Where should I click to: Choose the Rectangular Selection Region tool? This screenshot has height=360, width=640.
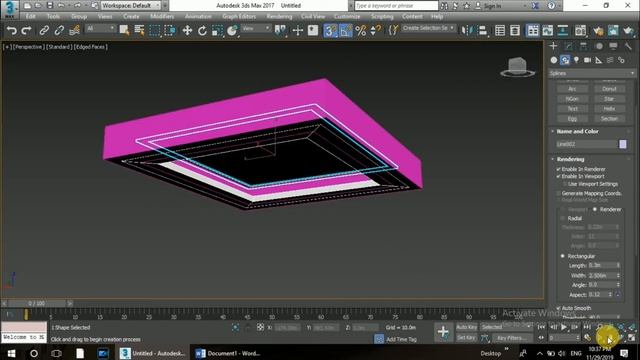155,31
